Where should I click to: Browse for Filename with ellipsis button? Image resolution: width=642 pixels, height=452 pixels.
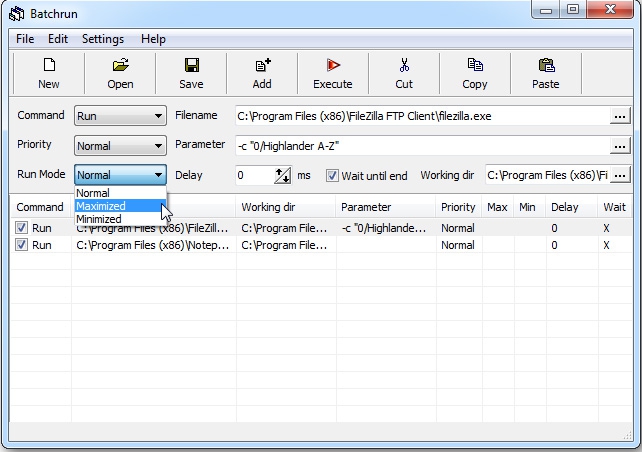620,116
